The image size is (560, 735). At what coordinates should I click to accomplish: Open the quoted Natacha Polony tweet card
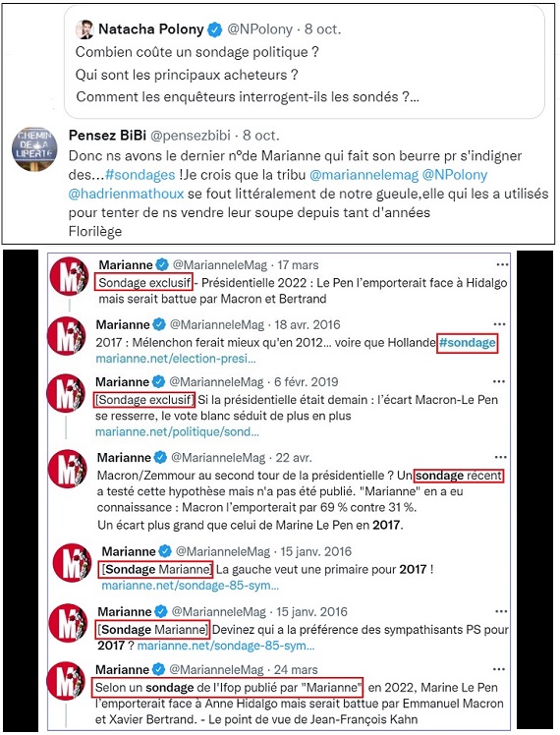pyautogui.click(x=305, y=63)
